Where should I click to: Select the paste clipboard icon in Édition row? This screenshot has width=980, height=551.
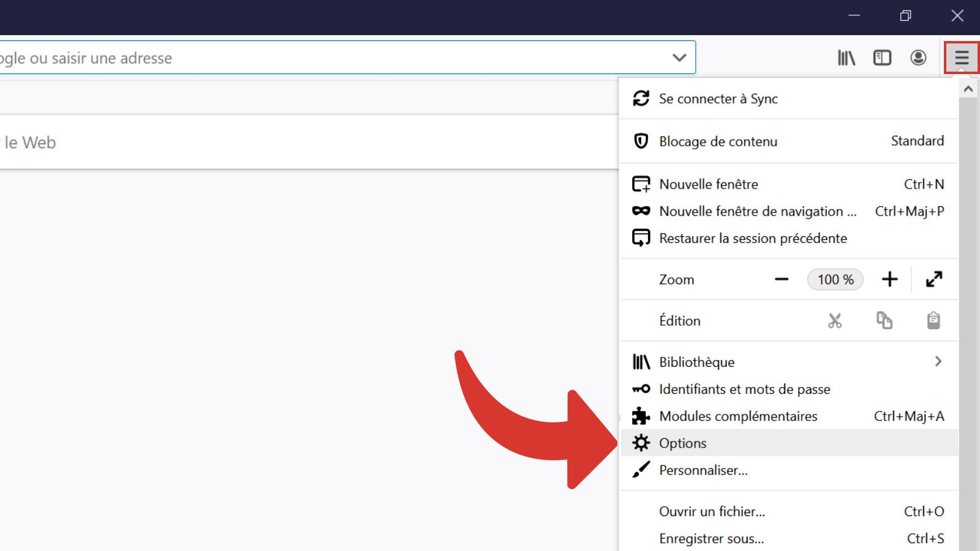click(933, 320)
